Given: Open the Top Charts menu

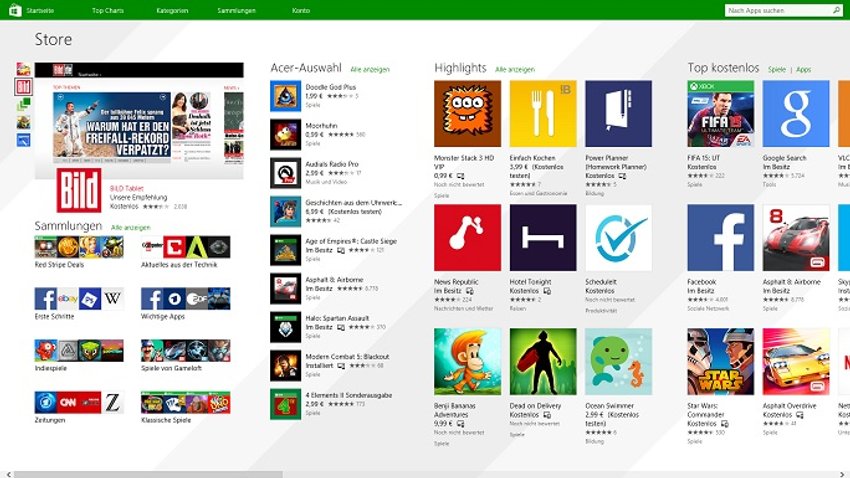Looking at the screenshot, I should (x=108, y=10).
